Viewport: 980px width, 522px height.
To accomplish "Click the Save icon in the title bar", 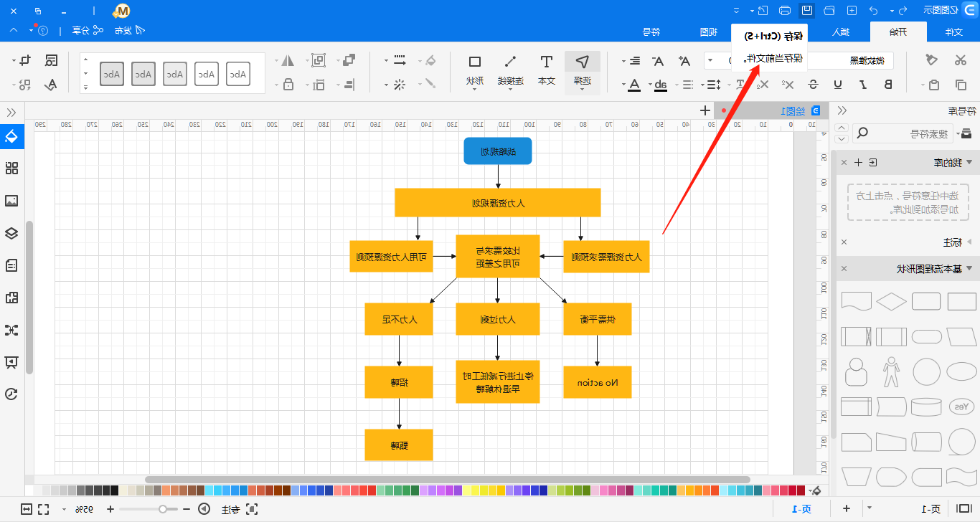I will [x=807, y=10].
